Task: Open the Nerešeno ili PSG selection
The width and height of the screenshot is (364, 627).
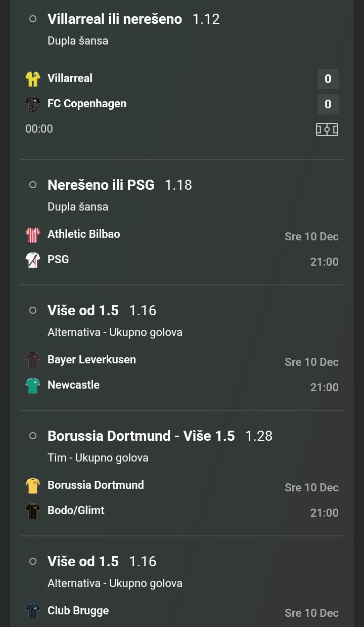Action: coord(101,185)
